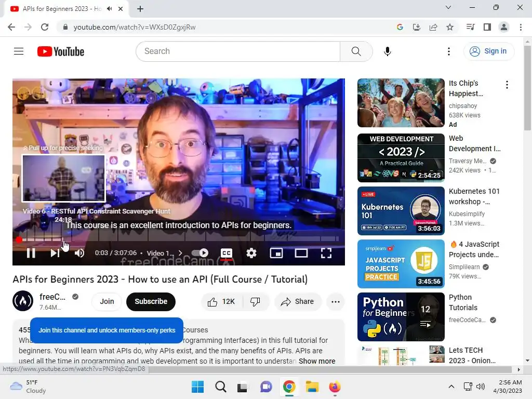The width and height of the screenshot is (532, 399).
Task: Go back in browser
Action: 11,27
